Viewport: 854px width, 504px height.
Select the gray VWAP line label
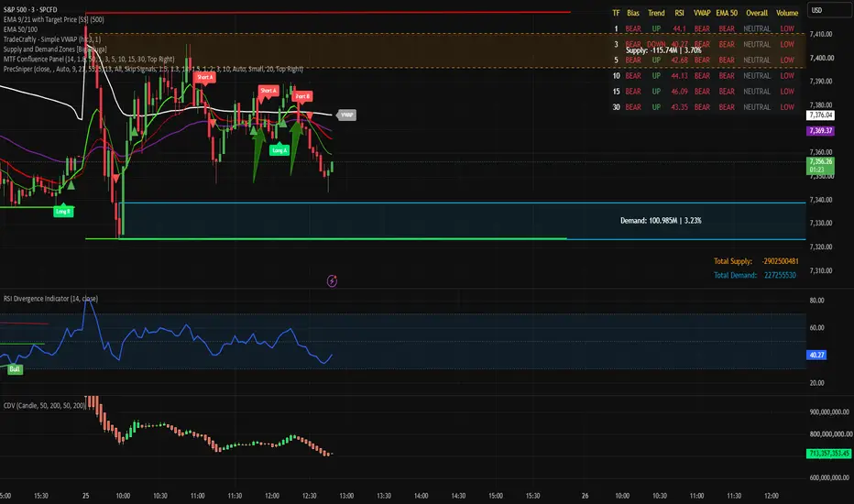tap(347, 115)
